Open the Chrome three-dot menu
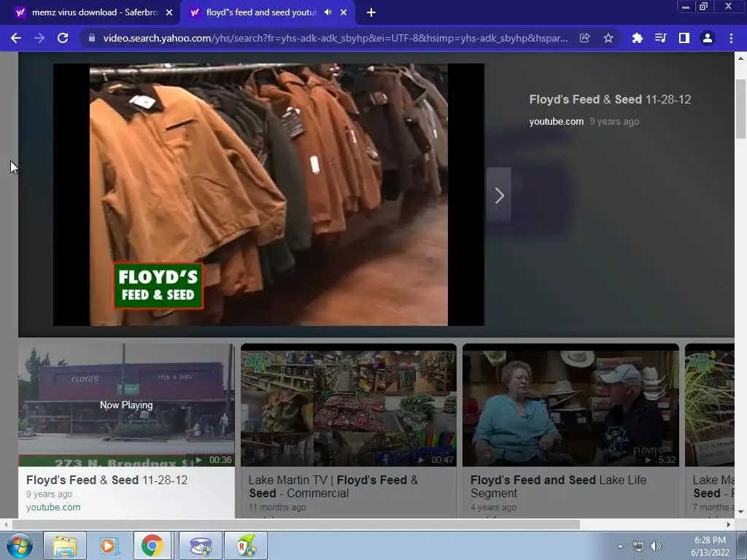 [x=731, y=38]
